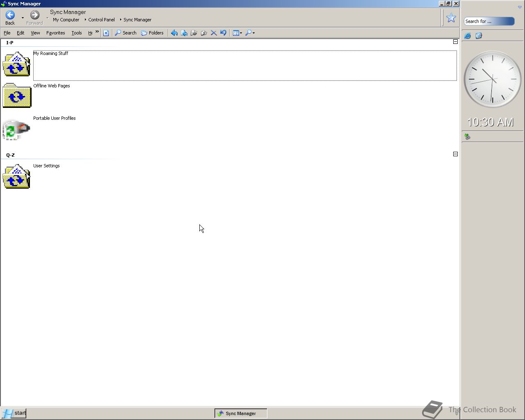Open the File menu
Image resolution: width=525 pixels, height=420 pixels.
tap(7, 33)
